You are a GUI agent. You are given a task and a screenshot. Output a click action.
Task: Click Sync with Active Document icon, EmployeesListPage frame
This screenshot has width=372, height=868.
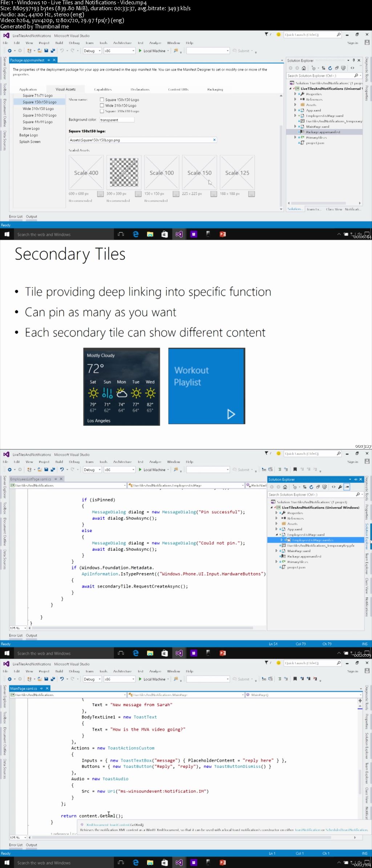coord(304,487)
